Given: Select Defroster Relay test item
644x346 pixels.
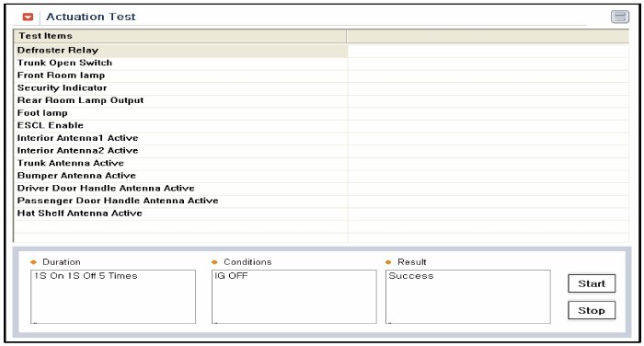Looking at the screenshot, I should 180,51.
